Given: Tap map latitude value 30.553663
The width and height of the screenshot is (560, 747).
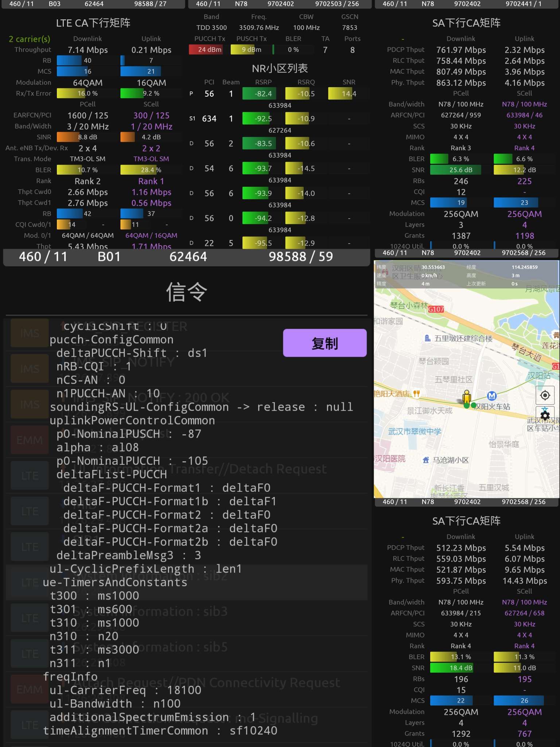Looking at the screenshot, I should (x=433, y=267).
